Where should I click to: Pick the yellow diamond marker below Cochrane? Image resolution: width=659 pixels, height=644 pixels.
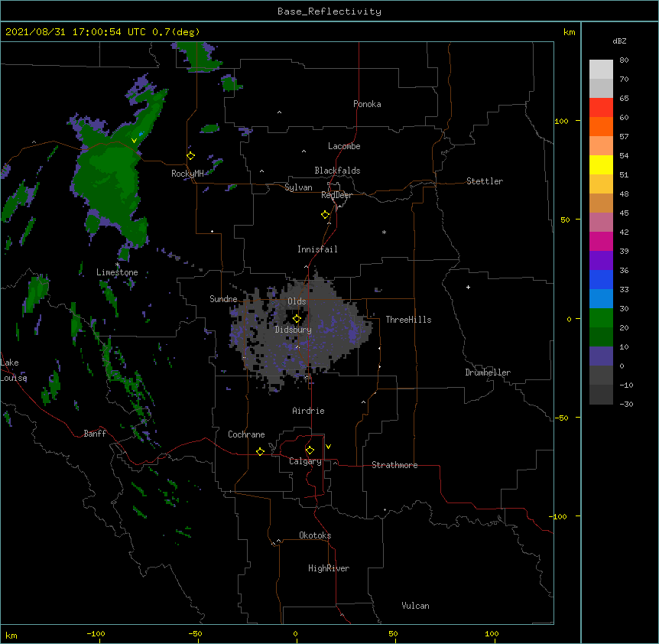click(260, 451)
